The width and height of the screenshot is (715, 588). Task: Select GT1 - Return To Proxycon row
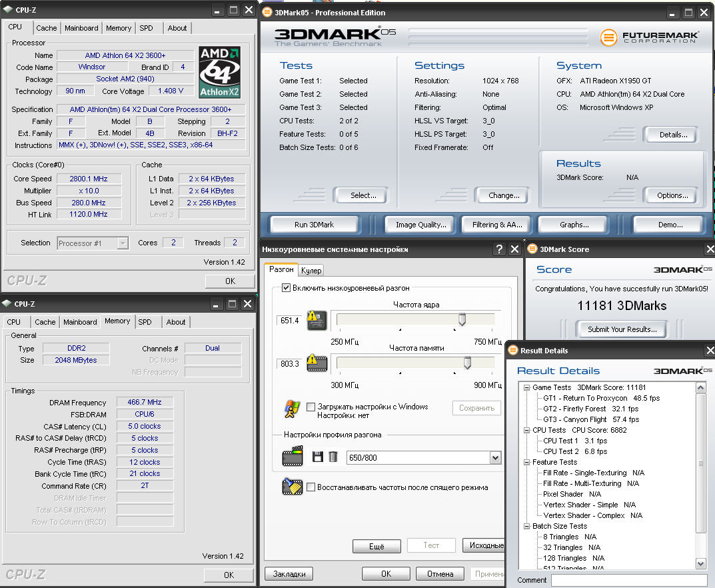tap(602, 398)
